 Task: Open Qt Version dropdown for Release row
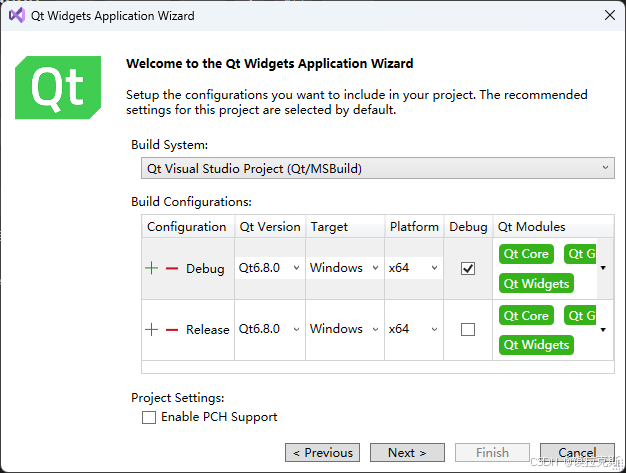[x=268, y=329]
